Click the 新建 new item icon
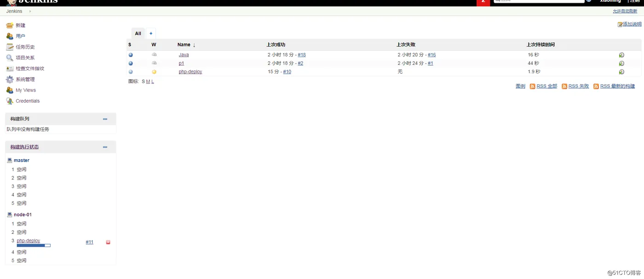This screenshot has height=279, width=644. pos(10,25)
